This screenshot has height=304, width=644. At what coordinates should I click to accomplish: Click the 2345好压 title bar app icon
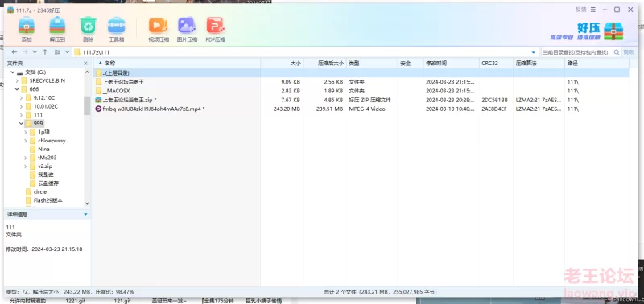[10, 10]
